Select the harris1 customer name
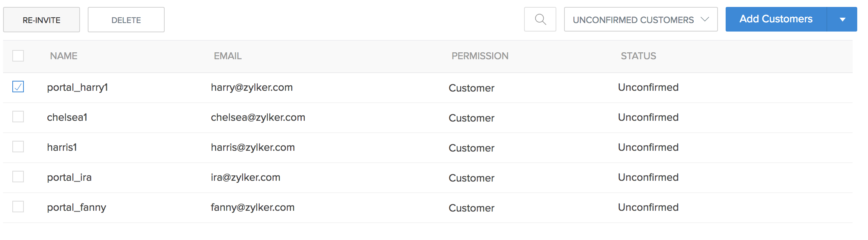The height and width of the screenshot is (240, 868). coord(62,147)
